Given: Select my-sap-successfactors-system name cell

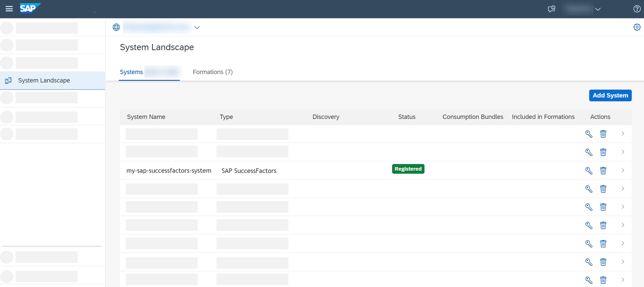Looking at the screenshot, I should click(169, 170).
